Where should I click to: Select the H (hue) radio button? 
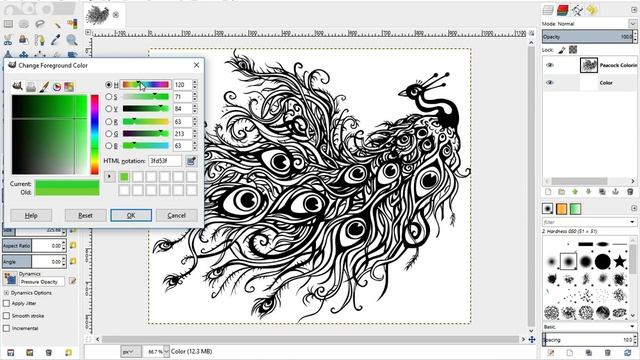(x=109, y=84)
